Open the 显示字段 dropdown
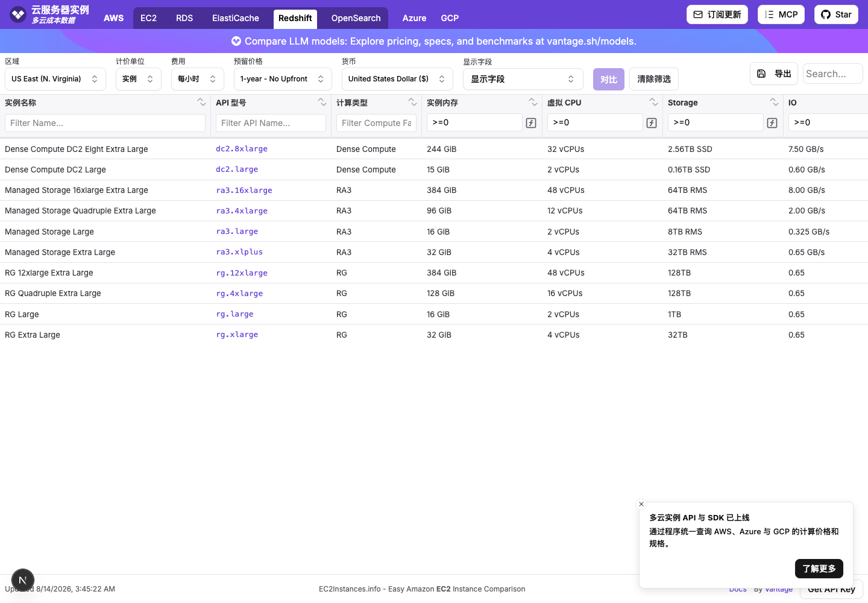 click(x=523, y=79)
